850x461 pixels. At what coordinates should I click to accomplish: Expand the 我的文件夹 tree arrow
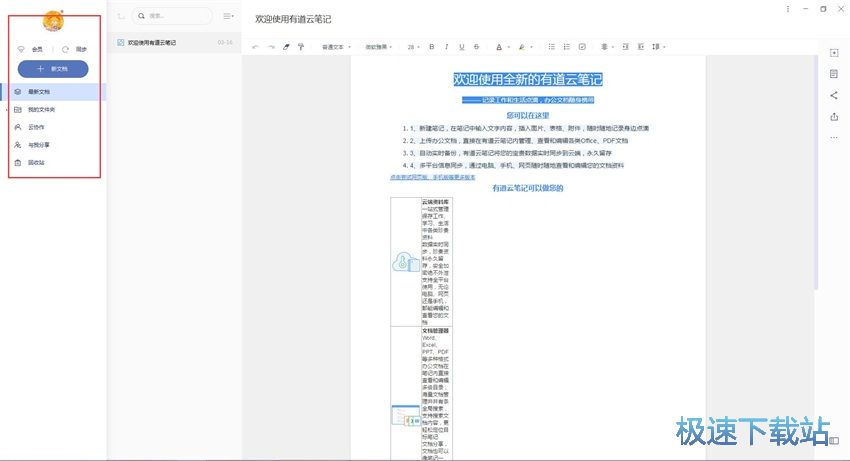[7, 110]
